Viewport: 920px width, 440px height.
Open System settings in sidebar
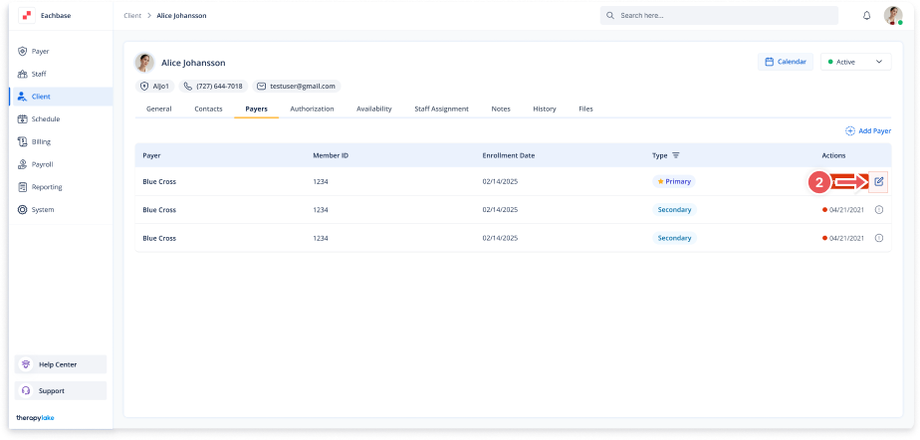coord(43,210)
